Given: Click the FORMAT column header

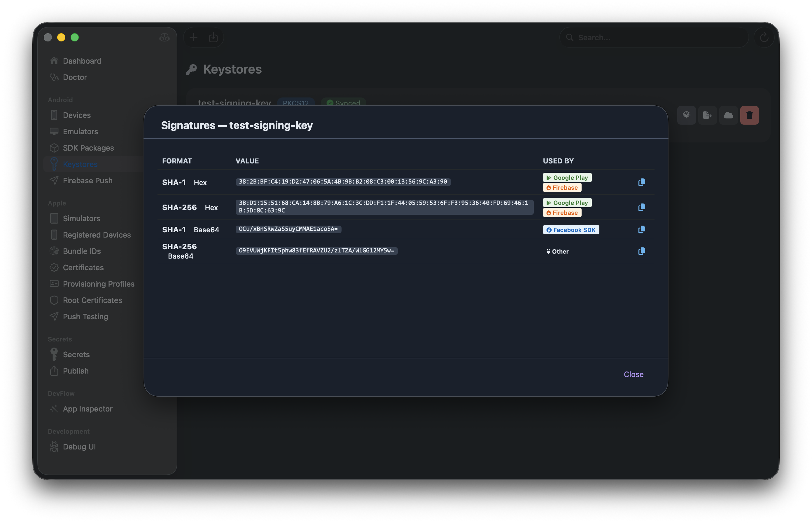Looking at the screenshot, I should (x=177, y=161).
